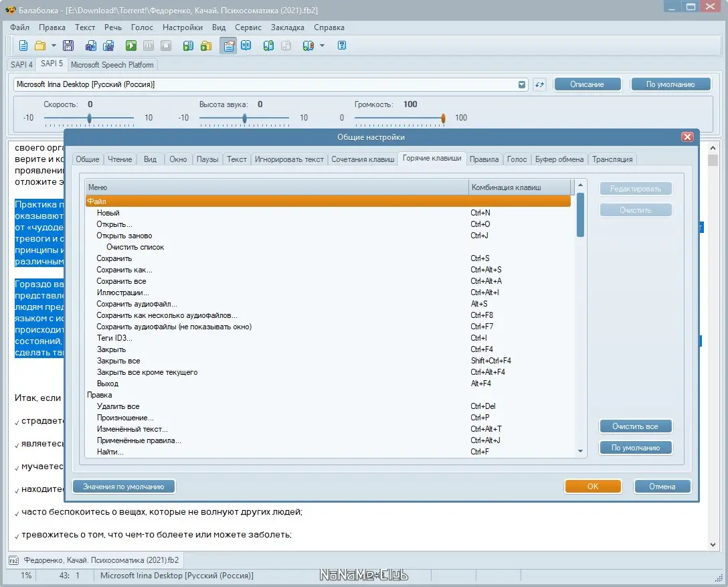Select the Удалить все row

coord(329,406)
